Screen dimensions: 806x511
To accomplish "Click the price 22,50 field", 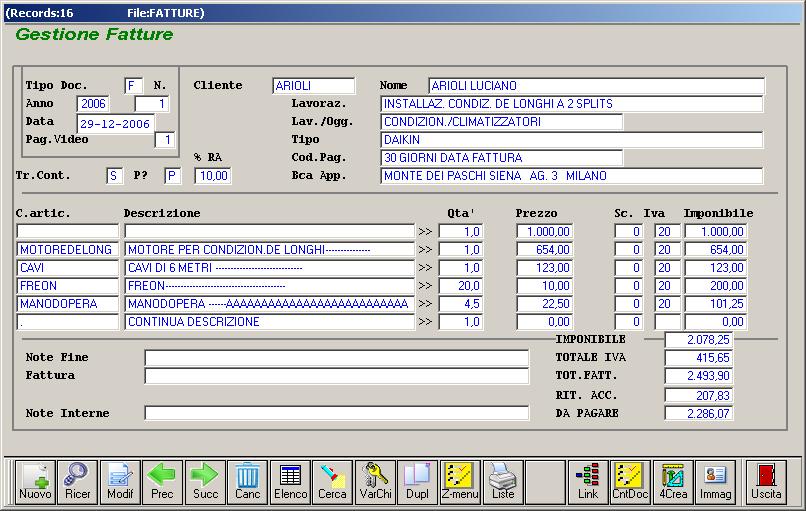I will [545, 304].
